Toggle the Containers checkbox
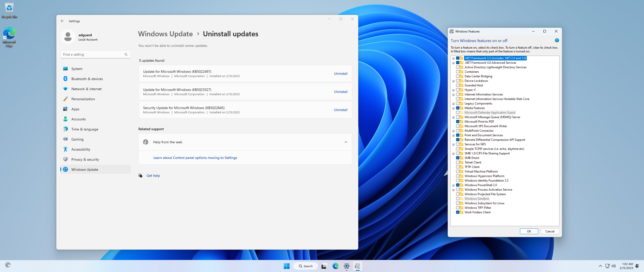 coord(458,72)
